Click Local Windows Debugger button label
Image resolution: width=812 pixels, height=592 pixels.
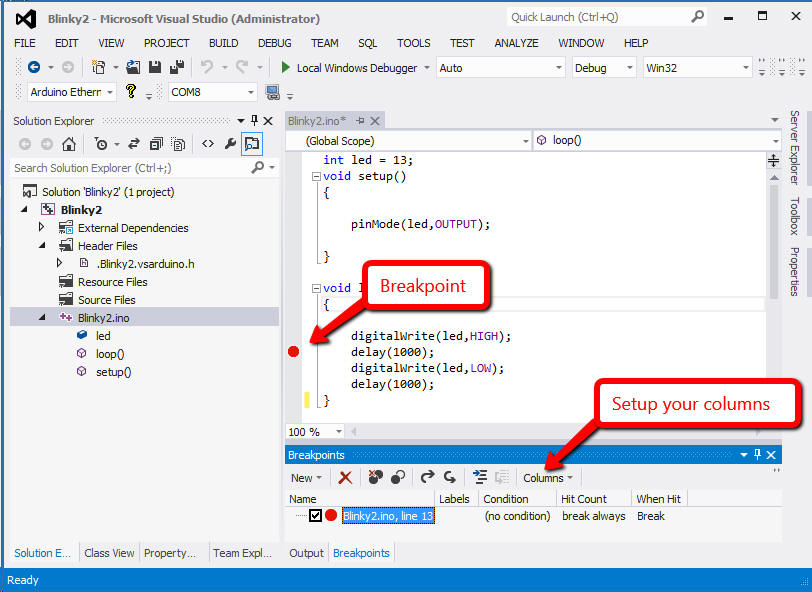357,68
